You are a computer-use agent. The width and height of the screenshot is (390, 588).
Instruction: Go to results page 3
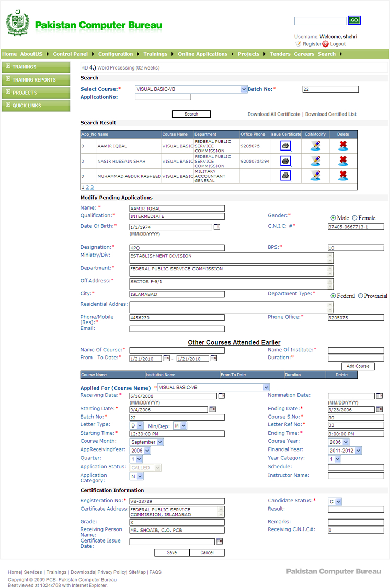(92, 187)
